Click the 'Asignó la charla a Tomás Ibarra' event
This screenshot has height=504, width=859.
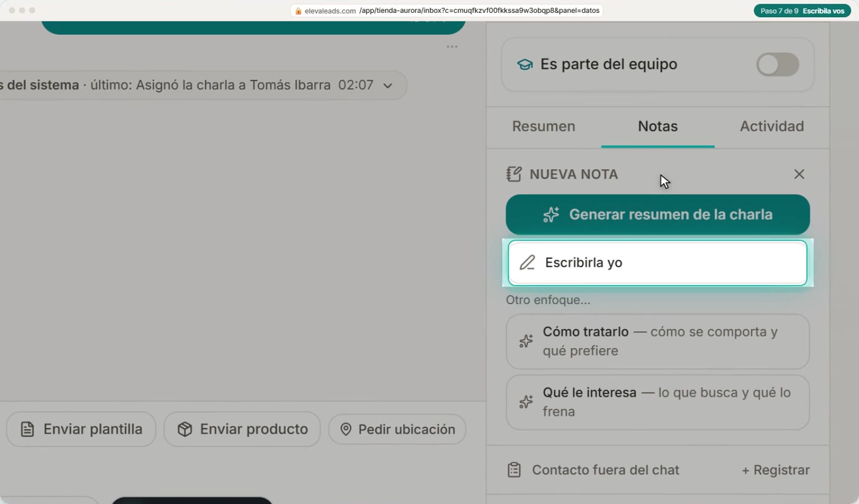coord(233,85)
